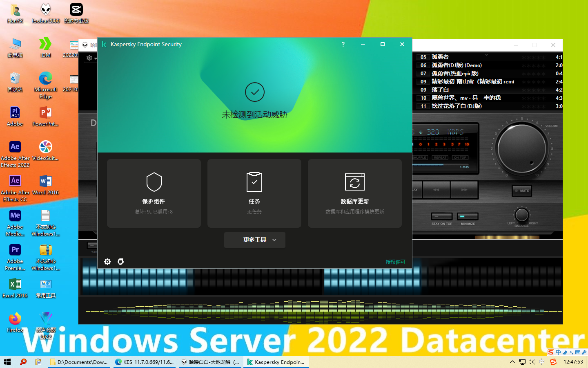Toggle MUTE button in foobar2000
The height and width of the screenshot is (368, 588).
click(522, 191)
